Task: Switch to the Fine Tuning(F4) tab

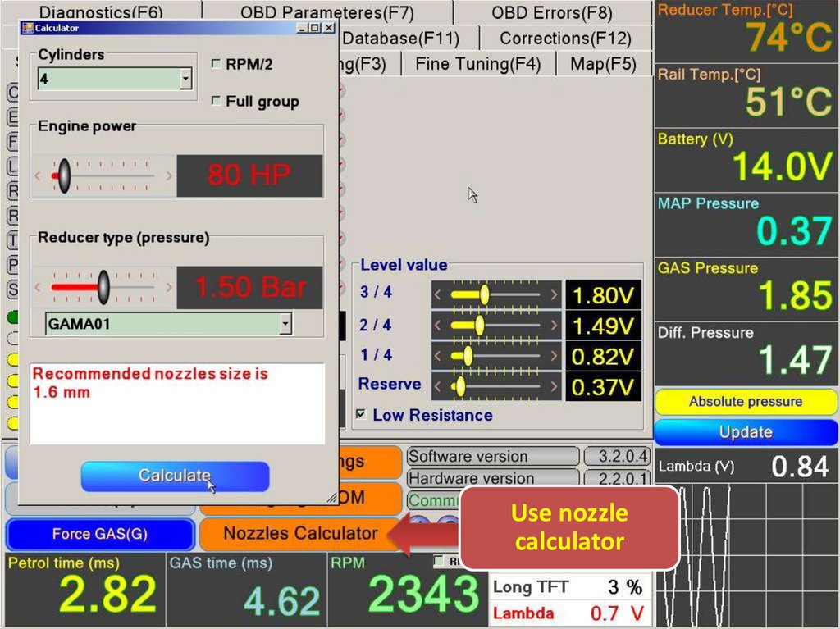Action: point(478,64)
